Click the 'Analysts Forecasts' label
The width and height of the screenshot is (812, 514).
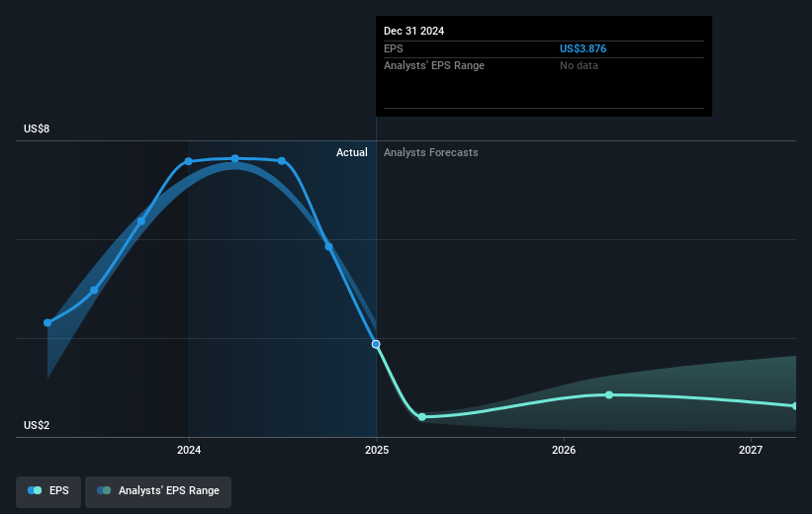coord(431,152)
